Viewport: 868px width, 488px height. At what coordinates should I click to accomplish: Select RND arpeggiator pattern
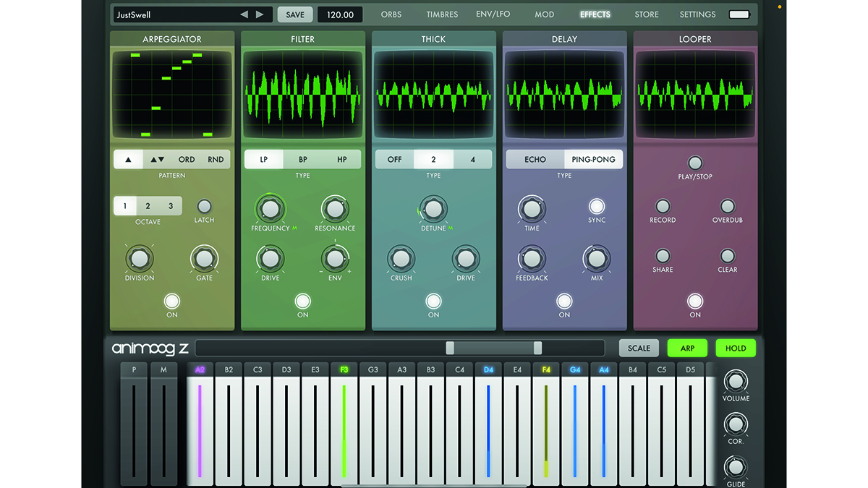click(x=216, y=160)
